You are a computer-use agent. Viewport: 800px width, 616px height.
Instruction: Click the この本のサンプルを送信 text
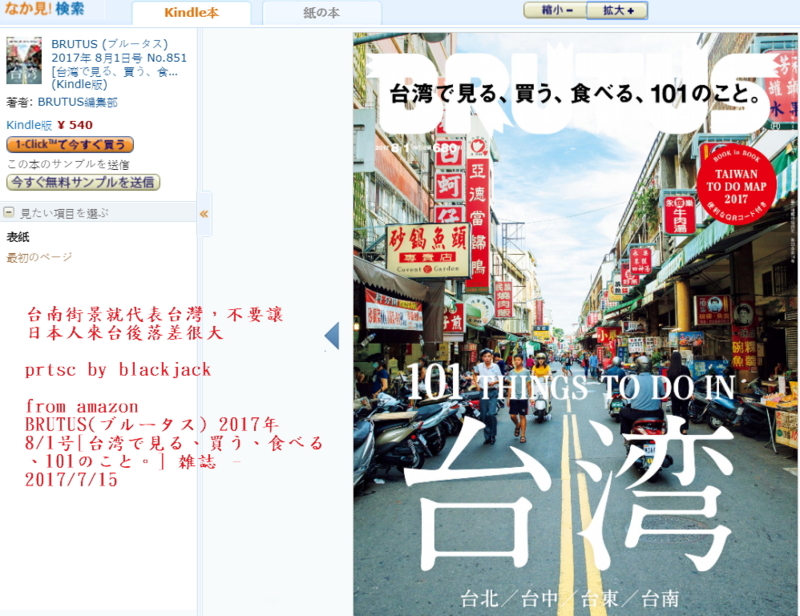coord(68,164)
